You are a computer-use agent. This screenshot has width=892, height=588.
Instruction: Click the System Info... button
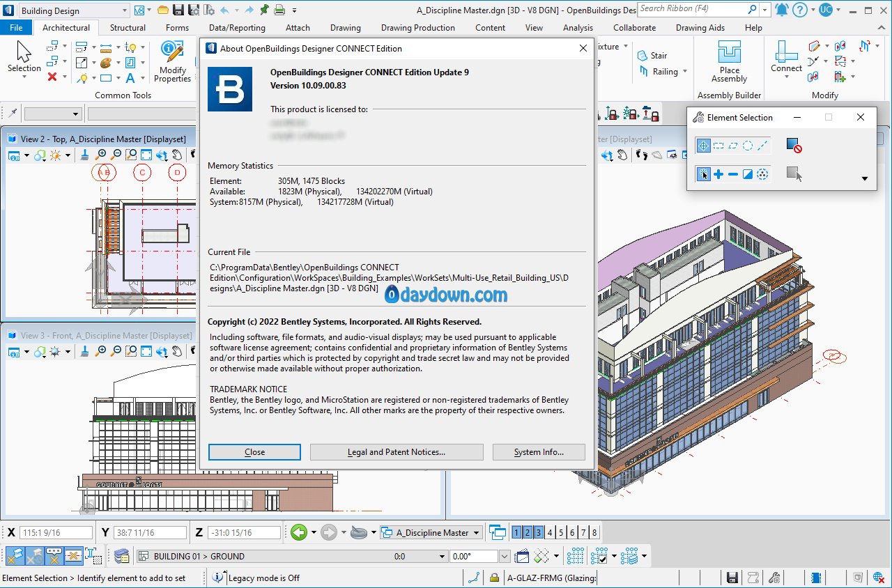click(539, 452)
